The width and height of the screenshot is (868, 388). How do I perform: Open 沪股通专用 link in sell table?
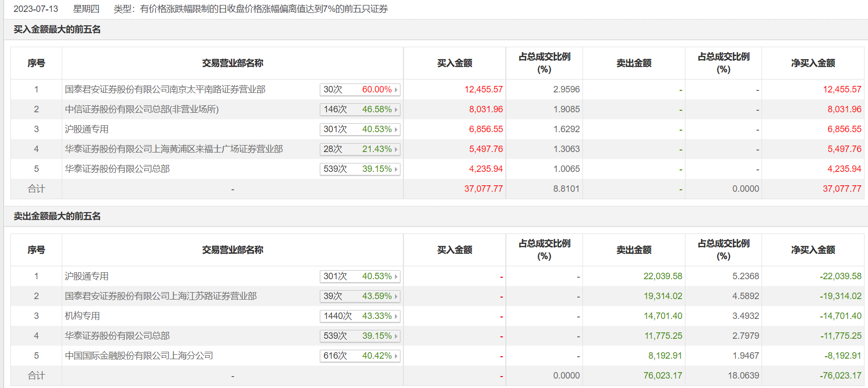click(87, 276)
